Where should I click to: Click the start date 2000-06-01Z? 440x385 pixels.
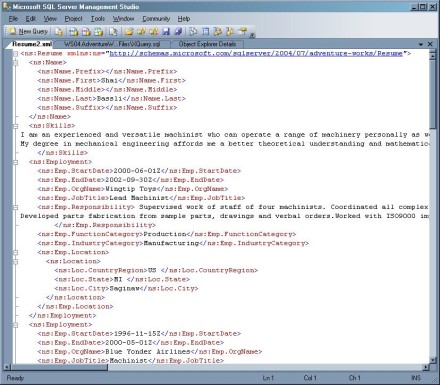137,171
